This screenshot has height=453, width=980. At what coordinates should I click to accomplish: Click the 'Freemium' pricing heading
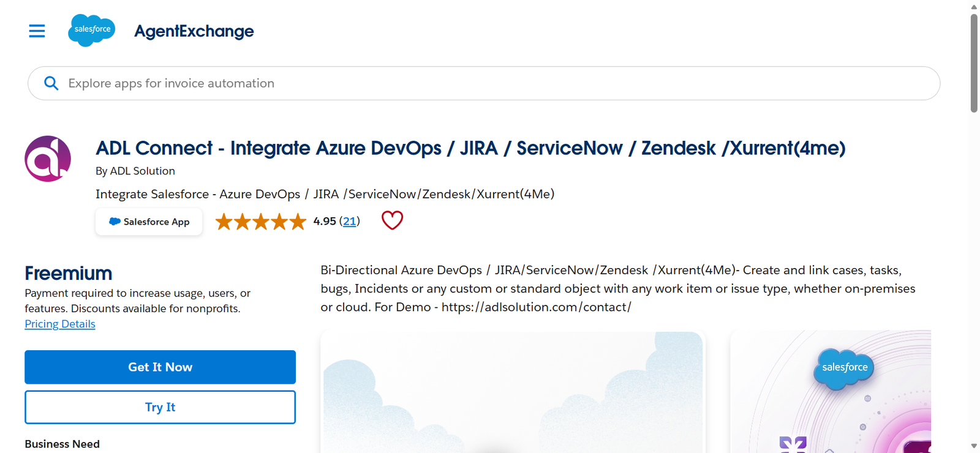click(x=69, y=273)
